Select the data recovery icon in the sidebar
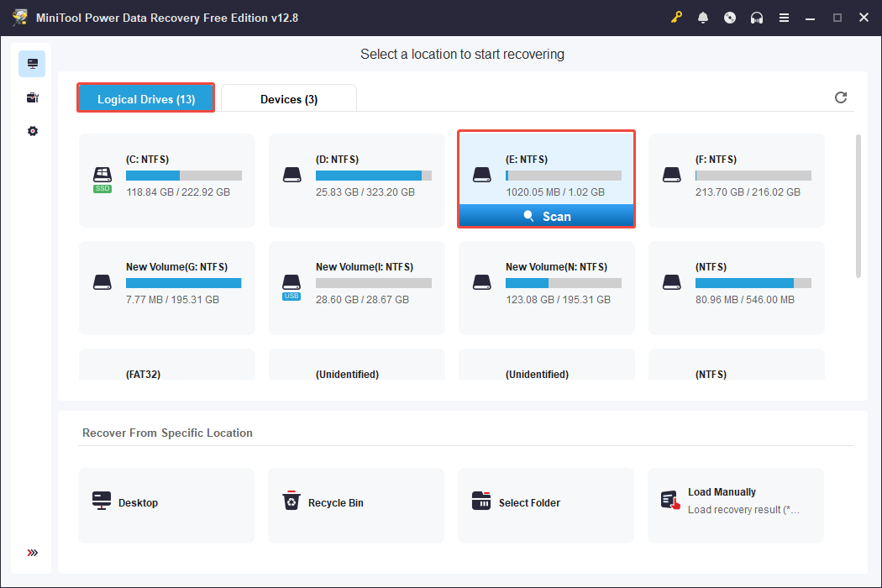This screenshot has height=588, width=882. point(32,63)
